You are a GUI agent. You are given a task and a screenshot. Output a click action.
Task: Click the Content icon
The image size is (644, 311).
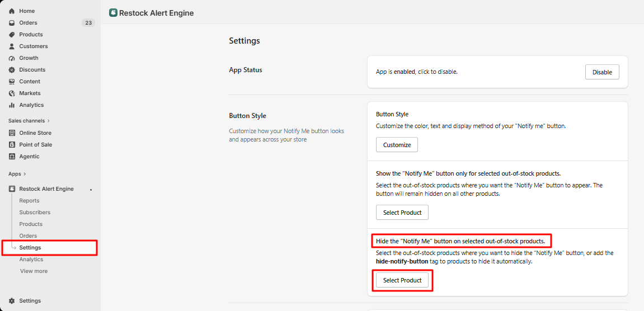click(x=12, y=81)
